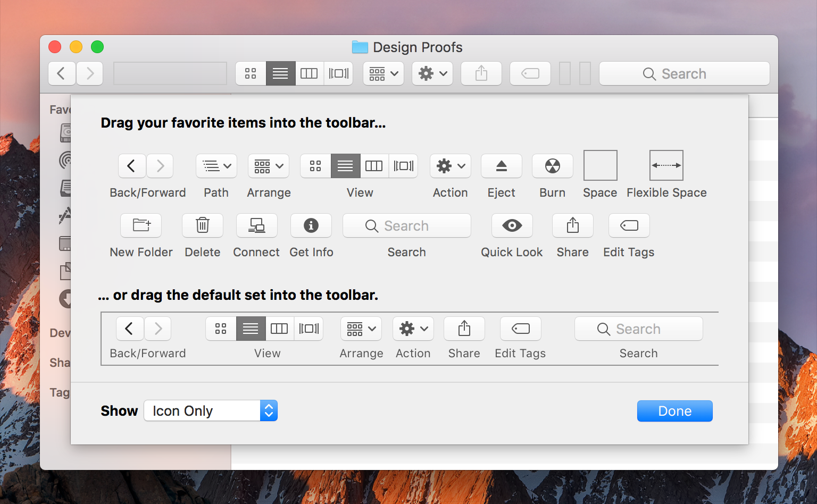The image size is (817, 504).
Task: Click the Back arrow in the palette's Back/Forward item
Action: click(132, 166)
